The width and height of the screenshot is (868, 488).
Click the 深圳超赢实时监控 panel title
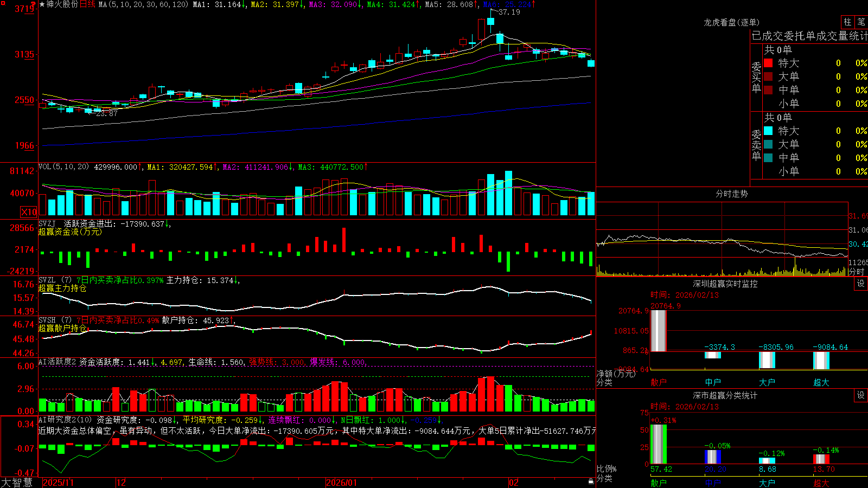pyautogui.click(x=725, y=284)
